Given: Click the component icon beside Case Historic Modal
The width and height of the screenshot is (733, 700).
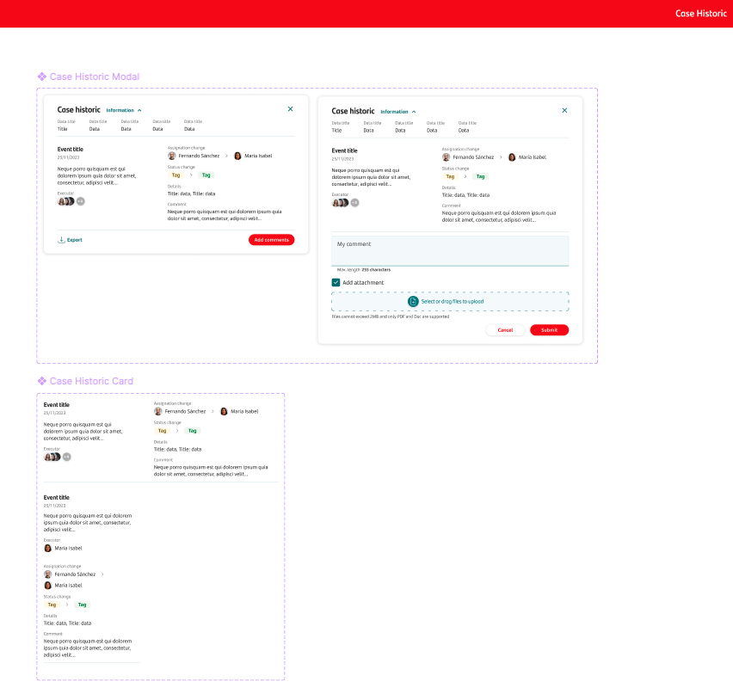Looking at the screenshot, I should 42,77.
